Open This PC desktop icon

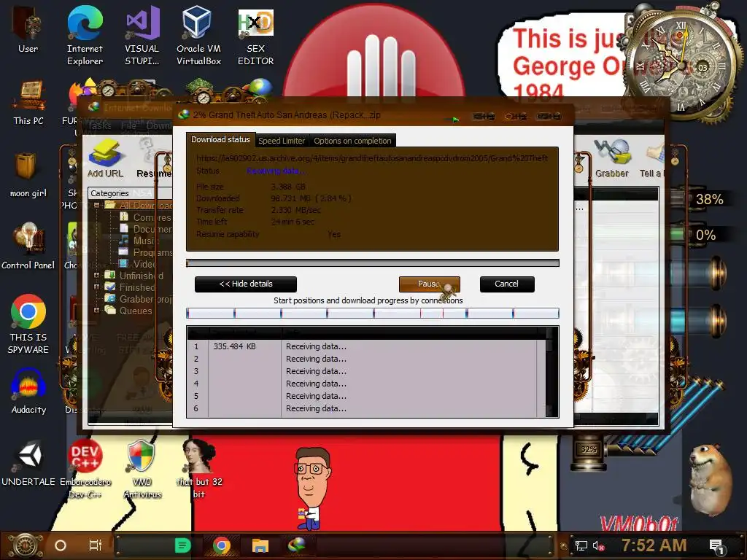pos(28,102)
